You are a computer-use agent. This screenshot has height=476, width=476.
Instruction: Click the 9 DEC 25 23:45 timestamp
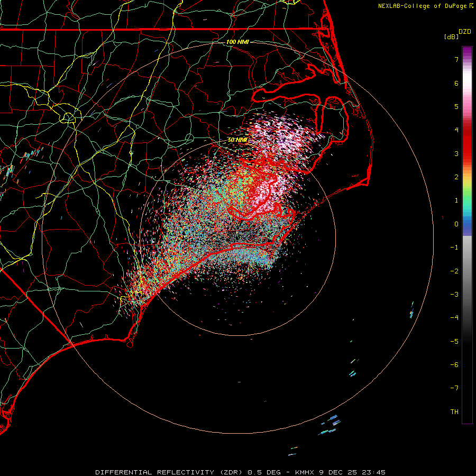tap(352, 472)
